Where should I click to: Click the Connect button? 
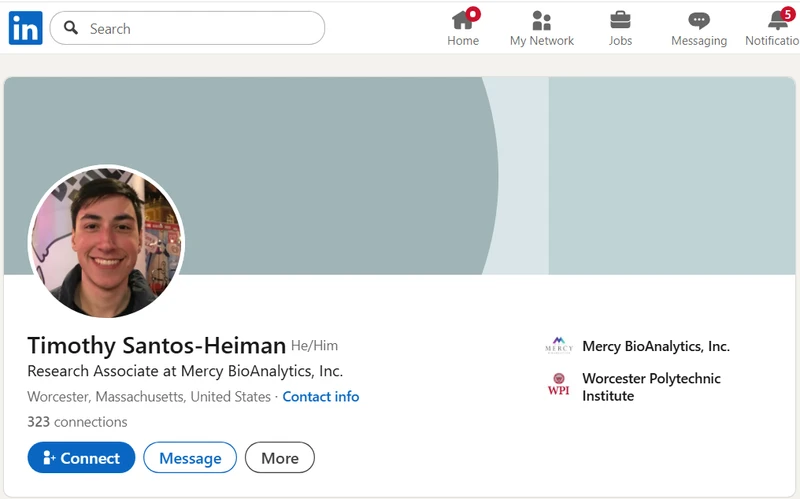point(81,458)
